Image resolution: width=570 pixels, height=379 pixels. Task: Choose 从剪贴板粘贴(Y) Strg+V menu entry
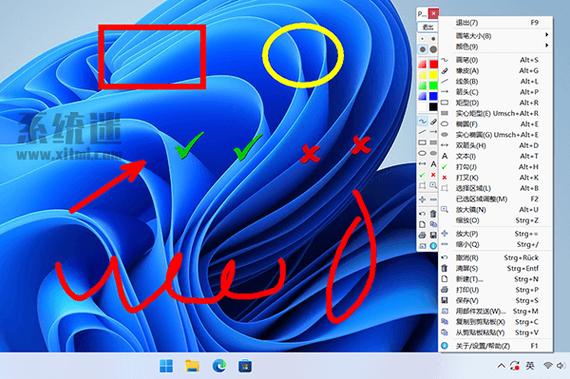coord(496,333)
